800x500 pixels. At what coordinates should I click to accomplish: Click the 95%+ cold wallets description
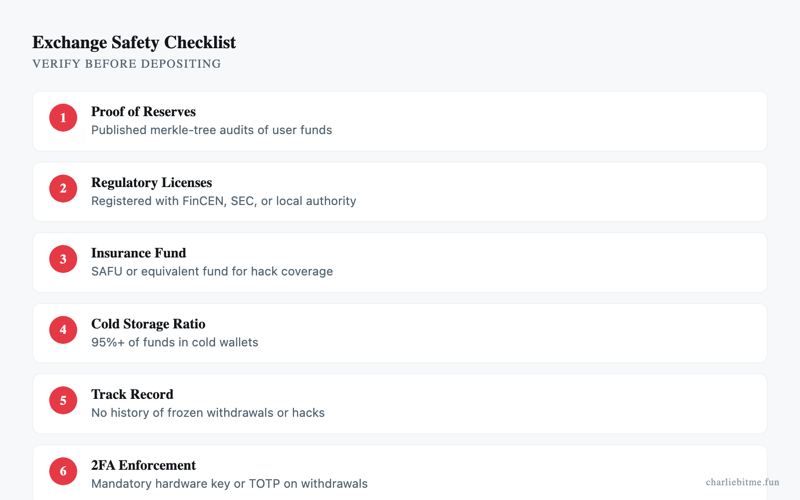tap(174, 342)
